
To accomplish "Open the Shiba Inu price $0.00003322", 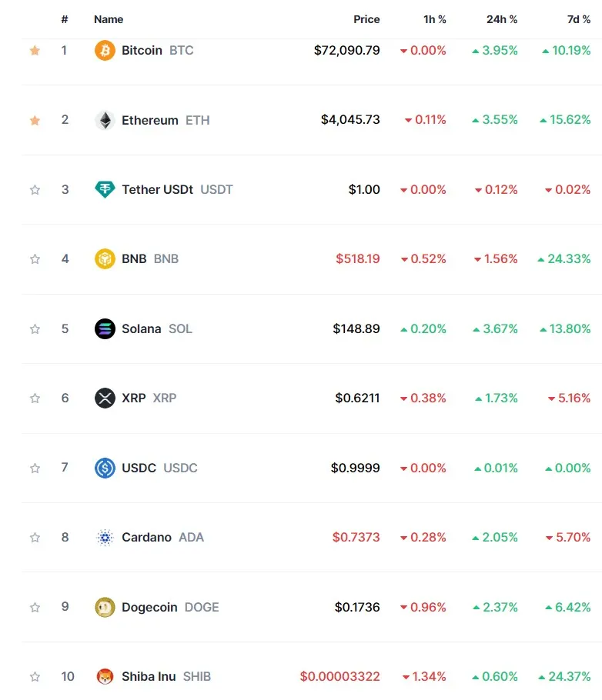I will click(x=339, y=677).
